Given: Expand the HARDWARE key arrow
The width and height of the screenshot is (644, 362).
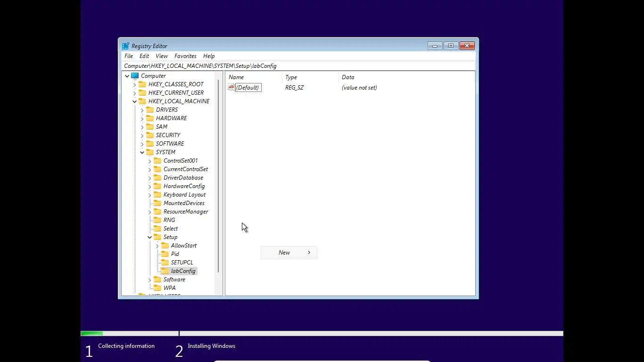Looking at the screenshot, I should (142, 118).
